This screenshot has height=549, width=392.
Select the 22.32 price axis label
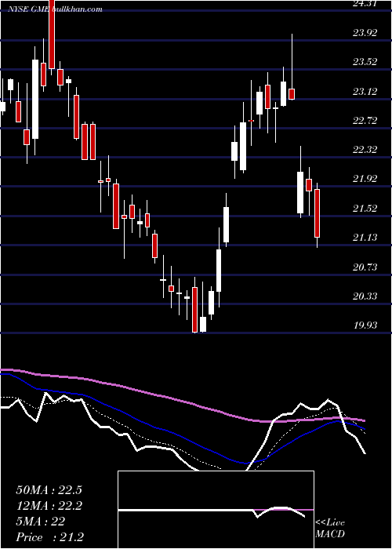[x=365, y=150]
